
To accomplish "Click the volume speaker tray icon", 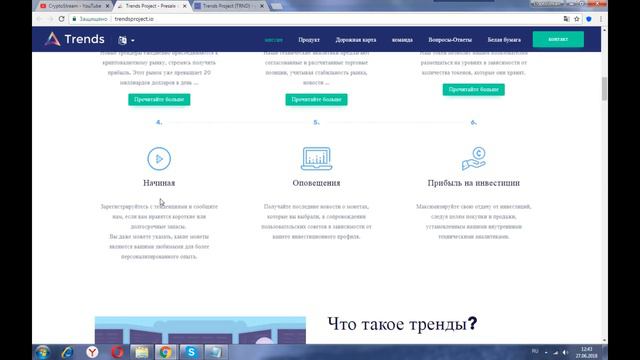I will pos(565,352).
